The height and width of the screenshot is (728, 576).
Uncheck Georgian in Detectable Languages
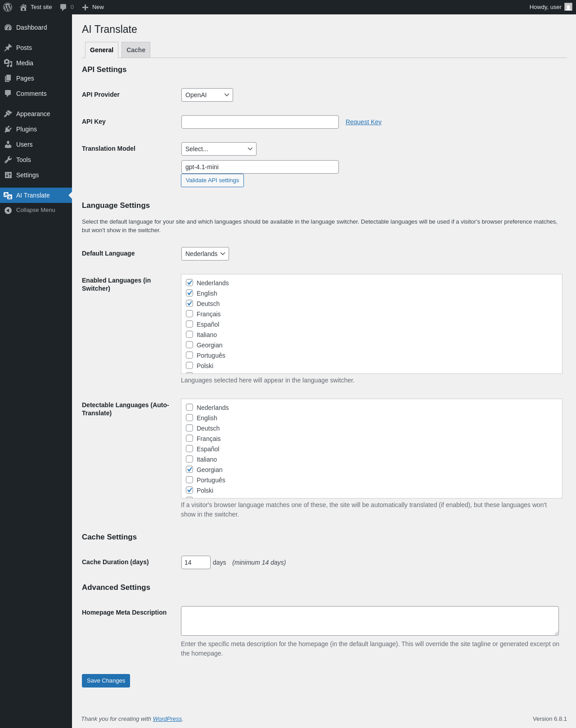coord(189,470)
